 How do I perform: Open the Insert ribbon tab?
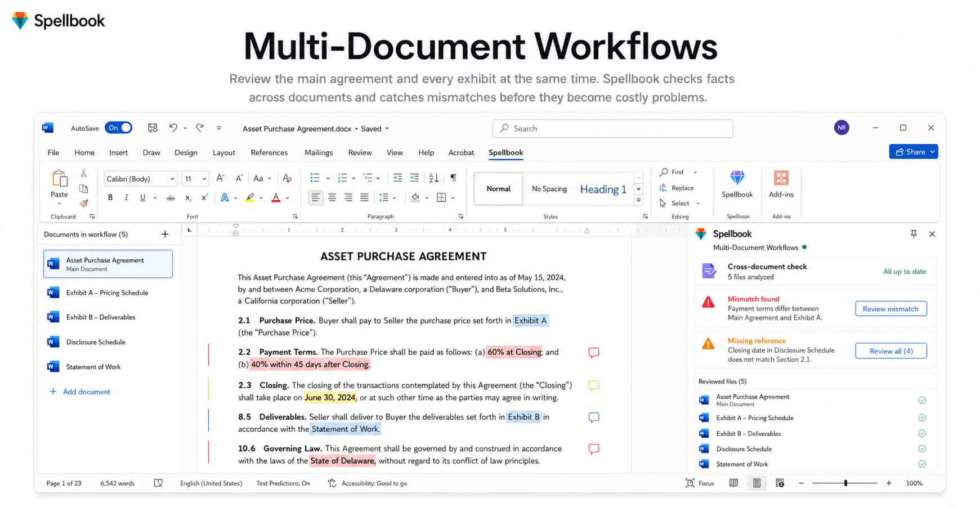(118, 152)
